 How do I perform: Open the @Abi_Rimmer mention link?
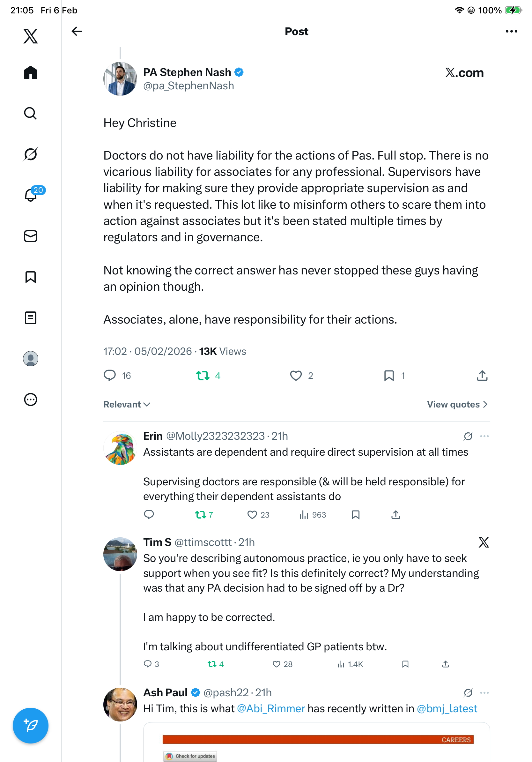tap(271, 709)
